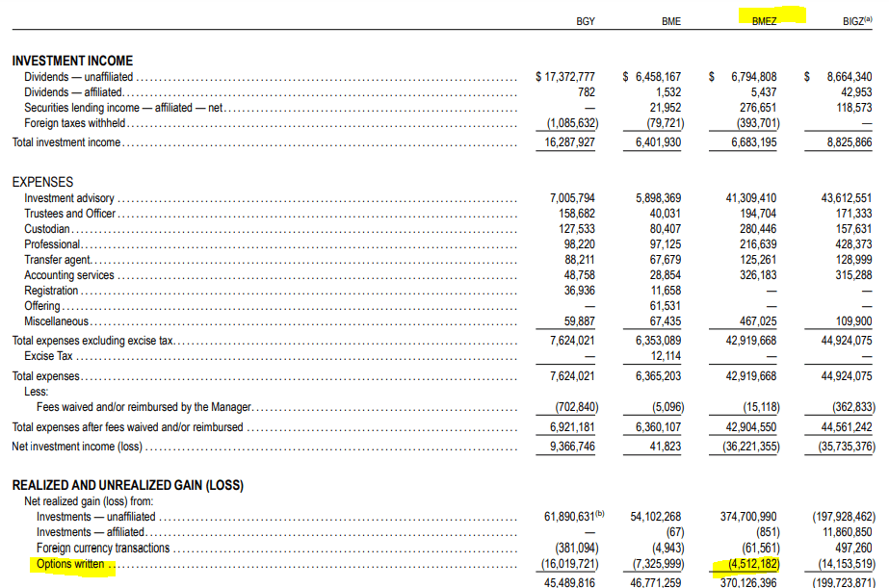
Task: Select Investments — unaffiliated row label
Action: (x=95, y=516)
